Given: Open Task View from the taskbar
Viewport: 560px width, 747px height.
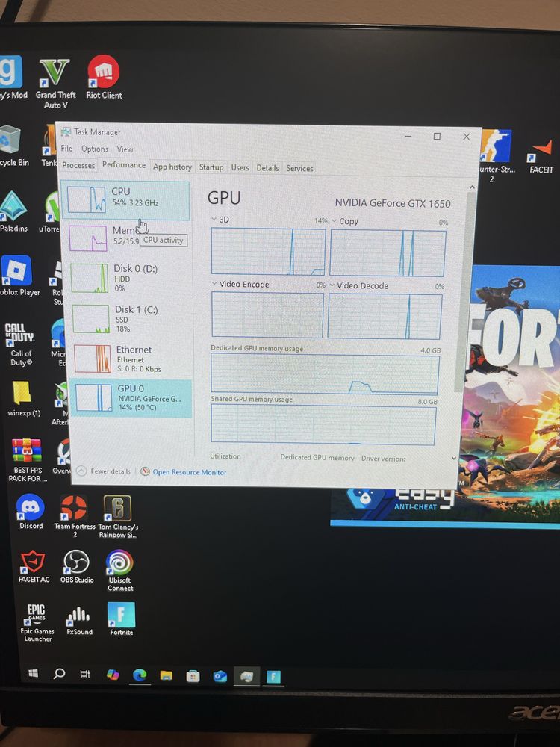Looking at the screenshot, I should (x=85, y=674).
